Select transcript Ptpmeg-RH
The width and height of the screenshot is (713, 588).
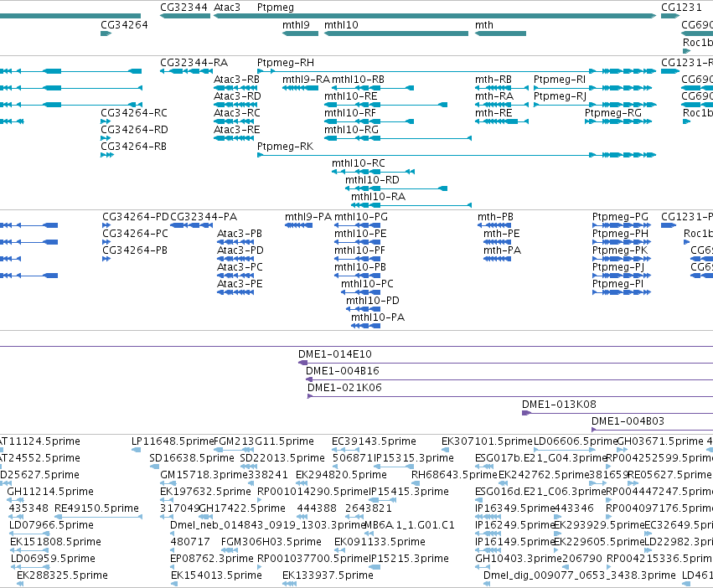pyautogui.click(x=286, y=63)
